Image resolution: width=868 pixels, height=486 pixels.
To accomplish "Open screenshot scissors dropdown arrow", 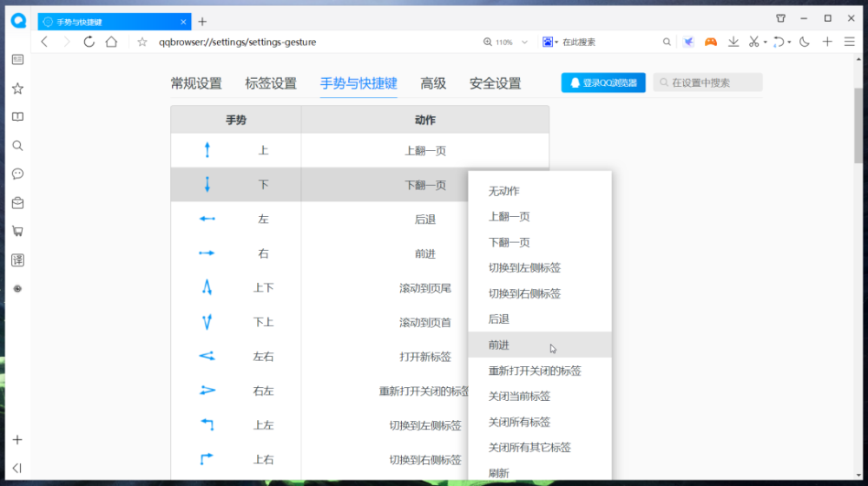I will point(765,42).
